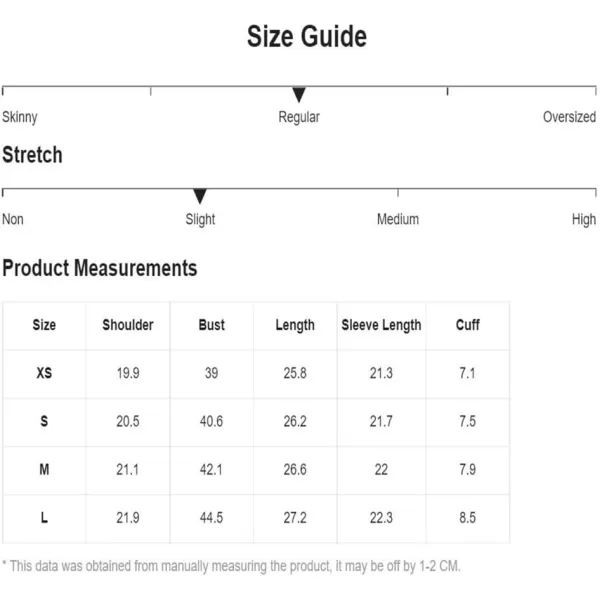Image resolution: width=600 pixels, height=600 pixels.
Task: Select the Skinny fit label
Action: click(x=20, y=117)
